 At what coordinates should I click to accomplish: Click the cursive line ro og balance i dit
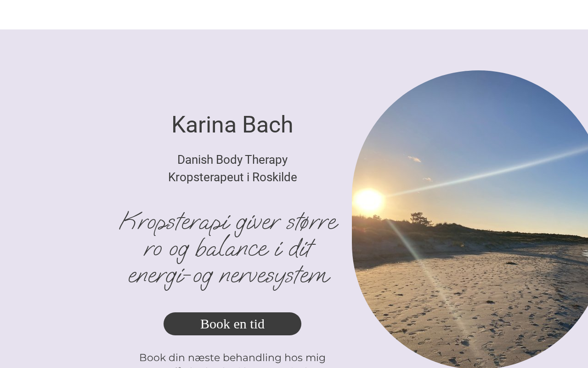coord(228,249)
